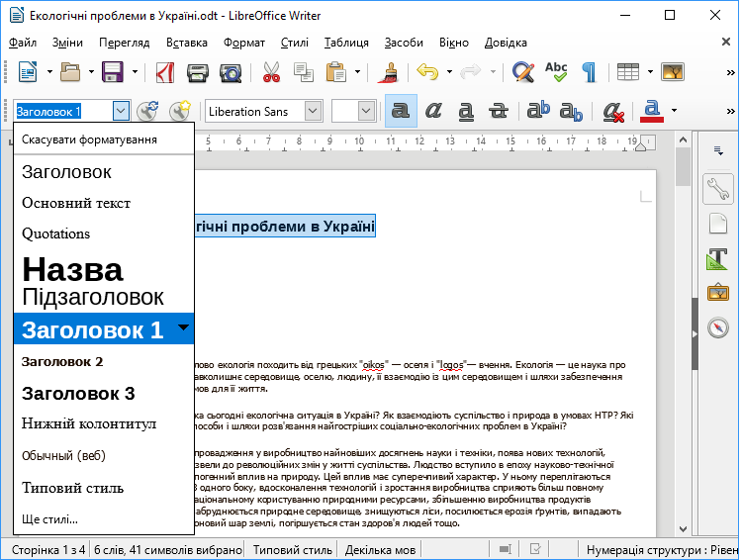Open the sidebar Navigator compass

click(717, 327)
